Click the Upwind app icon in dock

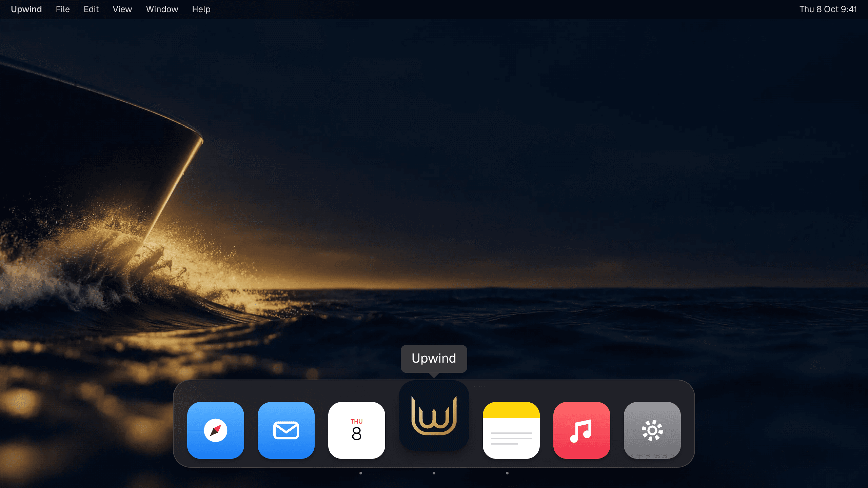(434, 415)
